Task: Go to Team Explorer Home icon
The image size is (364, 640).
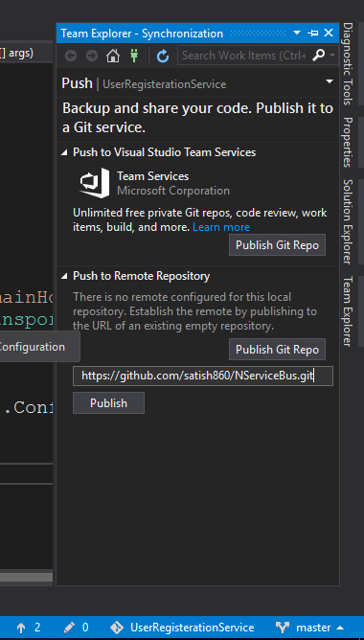Action: [x=113, y=56]
